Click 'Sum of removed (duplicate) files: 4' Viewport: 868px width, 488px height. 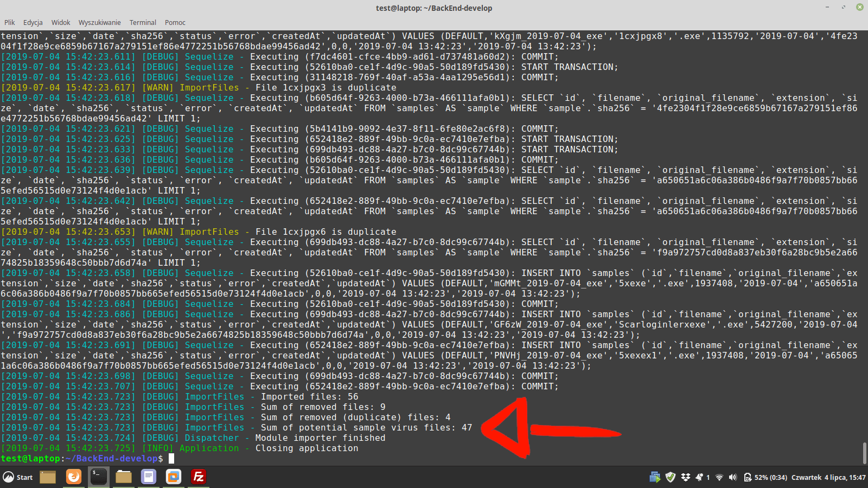[x=356, y=418]
